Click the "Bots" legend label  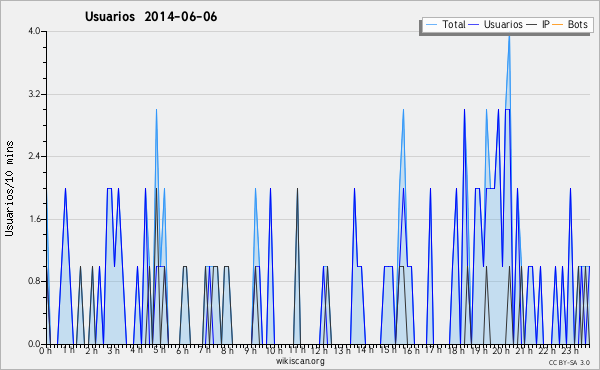pyautogui.click(x=577, y=24)
